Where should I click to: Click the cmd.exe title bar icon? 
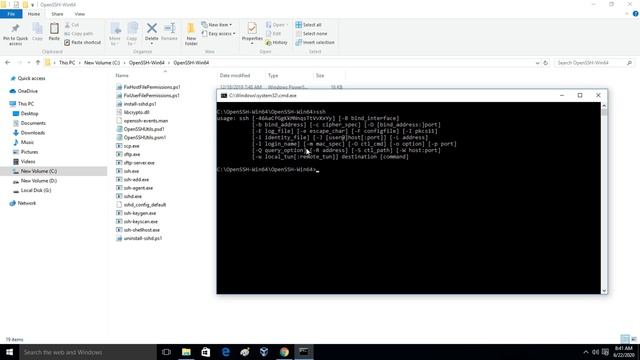224,96
